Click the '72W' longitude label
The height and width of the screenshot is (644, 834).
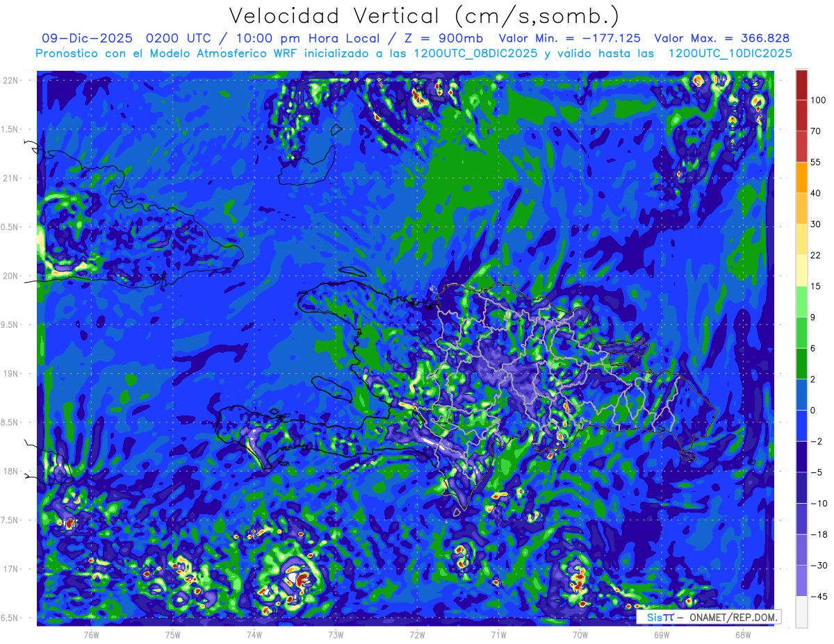pyautogui.click(x=417, y=634)
